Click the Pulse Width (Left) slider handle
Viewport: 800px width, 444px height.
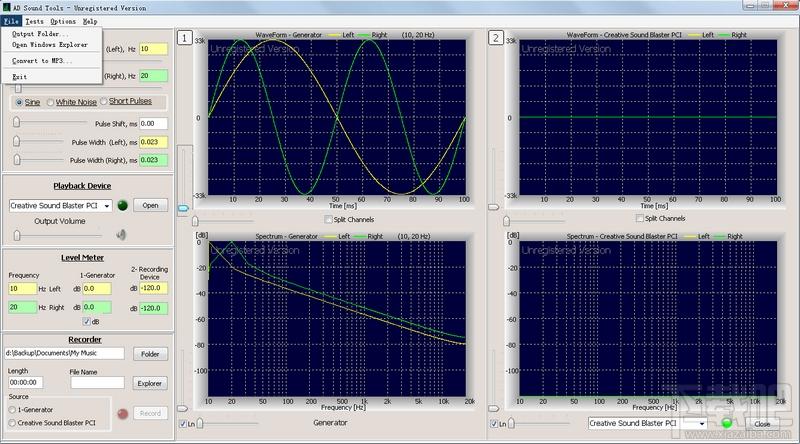pyautogui.click(x=16, y=141)
